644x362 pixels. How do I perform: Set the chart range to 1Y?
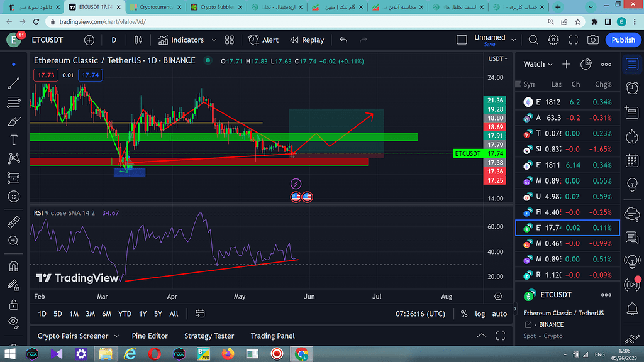(x=143, y=314)
